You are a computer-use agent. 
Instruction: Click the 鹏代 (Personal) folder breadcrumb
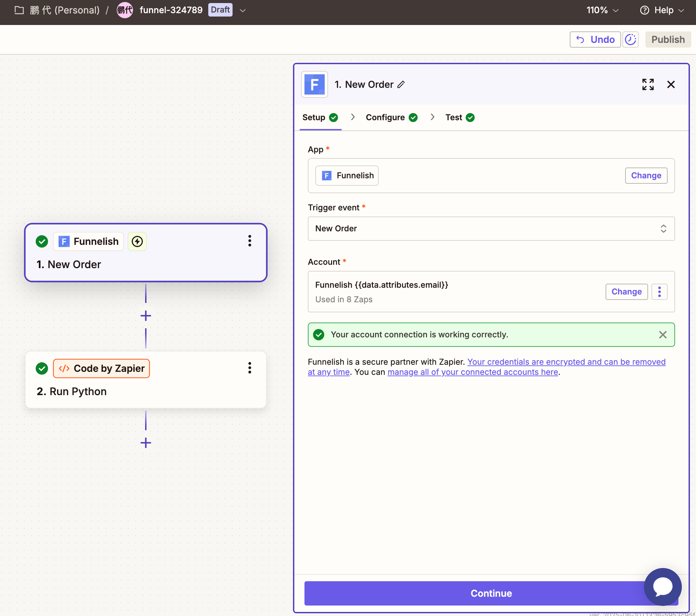click(65, 10)
